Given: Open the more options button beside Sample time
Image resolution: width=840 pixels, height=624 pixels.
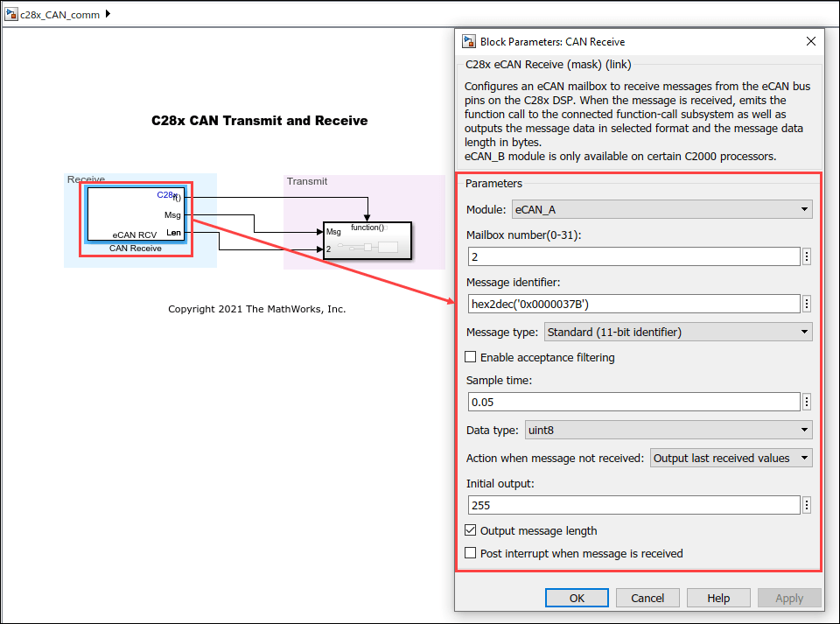Looking at the screenshot, I should tap(806, 402).
